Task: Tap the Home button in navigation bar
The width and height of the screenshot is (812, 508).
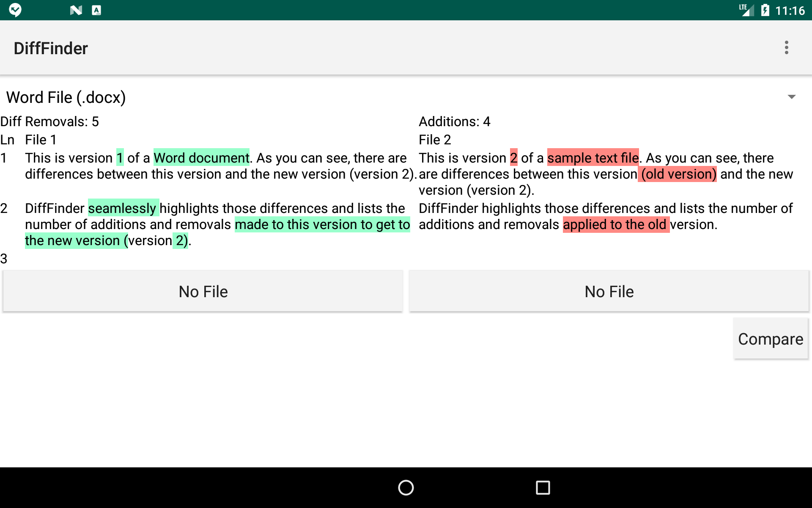Action: [405, 488]
